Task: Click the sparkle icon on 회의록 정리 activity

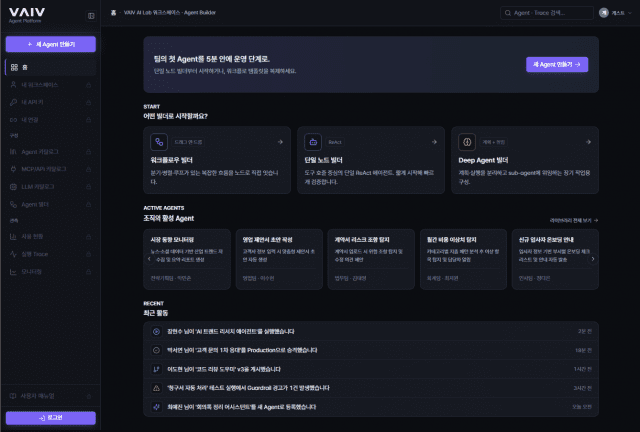Action: click(x=156, y=407)
